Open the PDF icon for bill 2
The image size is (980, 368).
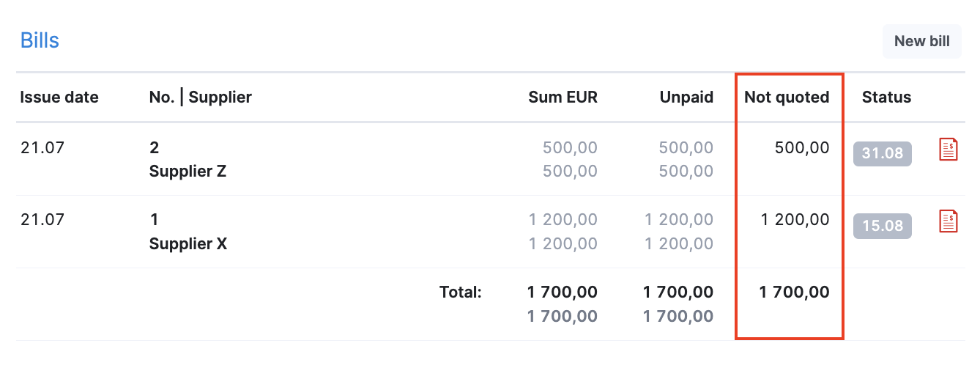949,150
